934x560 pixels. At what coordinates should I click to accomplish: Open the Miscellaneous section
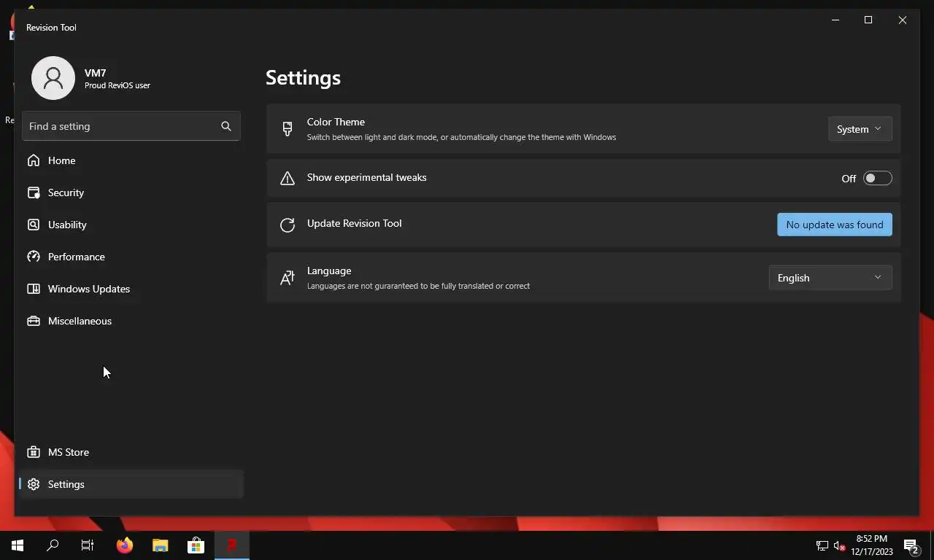pyautogui.click(x=80, y=321)
